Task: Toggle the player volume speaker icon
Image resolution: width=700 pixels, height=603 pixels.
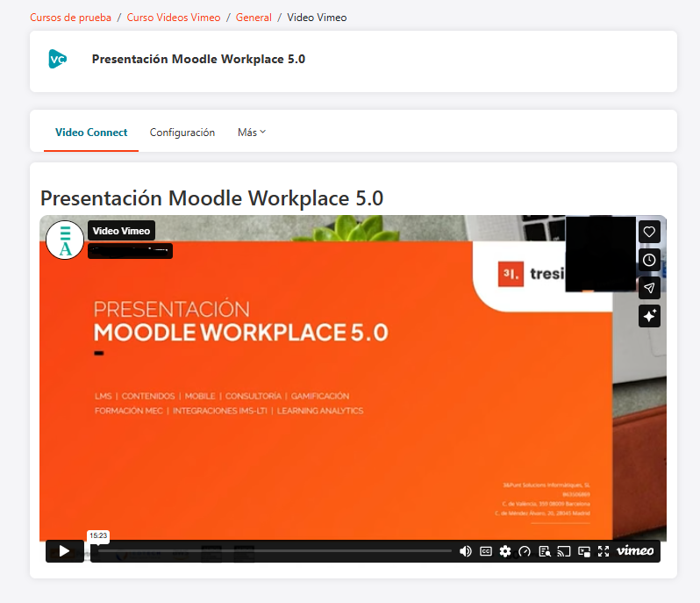Action: tap(466, 551)
